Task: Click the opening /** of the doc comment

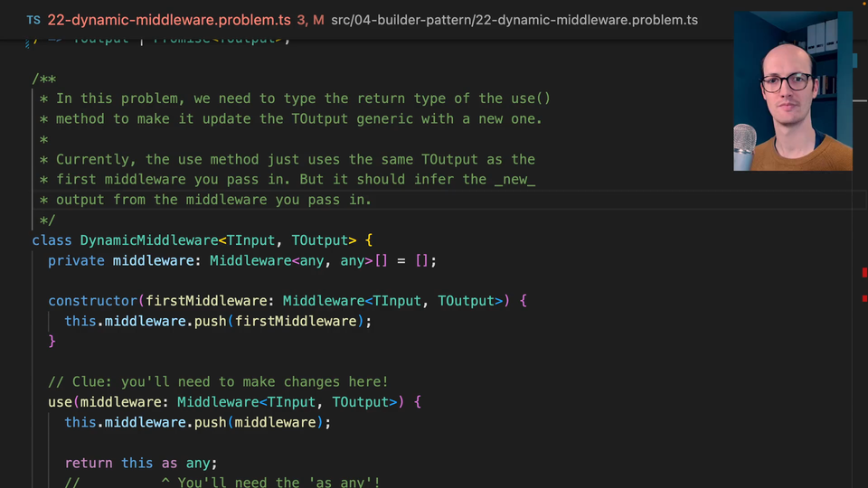Action: point(43,80)
